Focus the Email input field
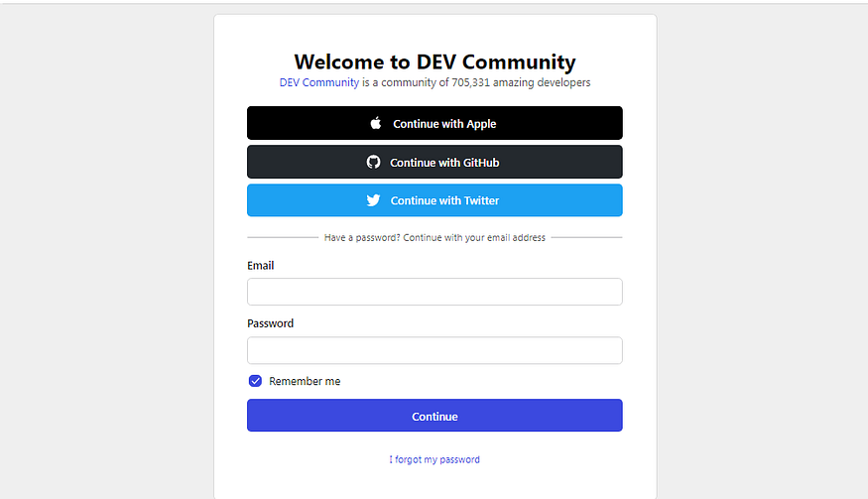The image size is (868, 499). (434, 292)
